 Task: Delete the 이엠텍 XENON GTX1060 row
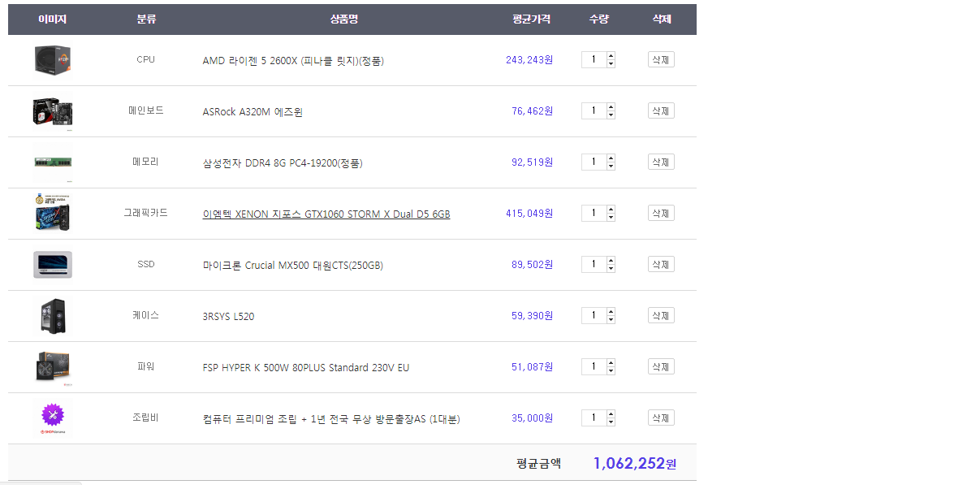[661, 213]
